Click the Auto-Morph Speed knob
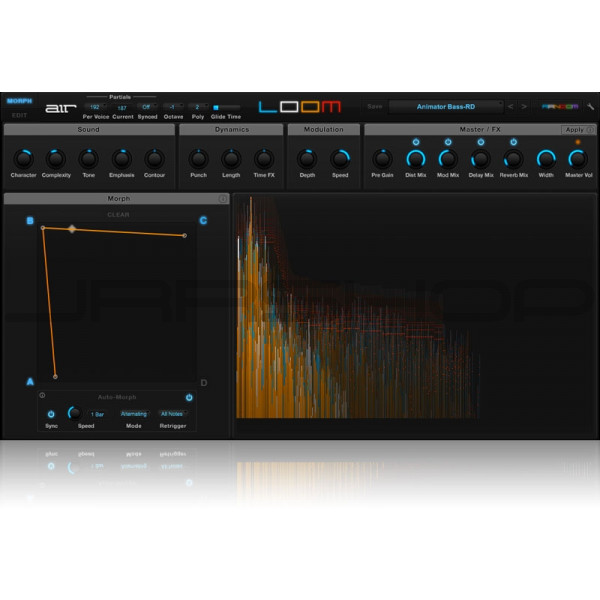Screen dimensions: 600x600 click(75, 413)
